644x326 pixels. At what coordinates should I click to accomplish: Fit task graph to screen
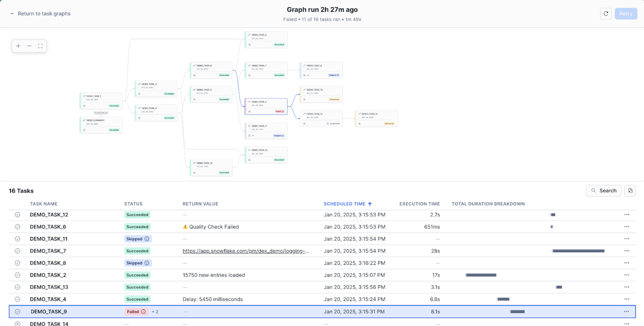point(40,46)
